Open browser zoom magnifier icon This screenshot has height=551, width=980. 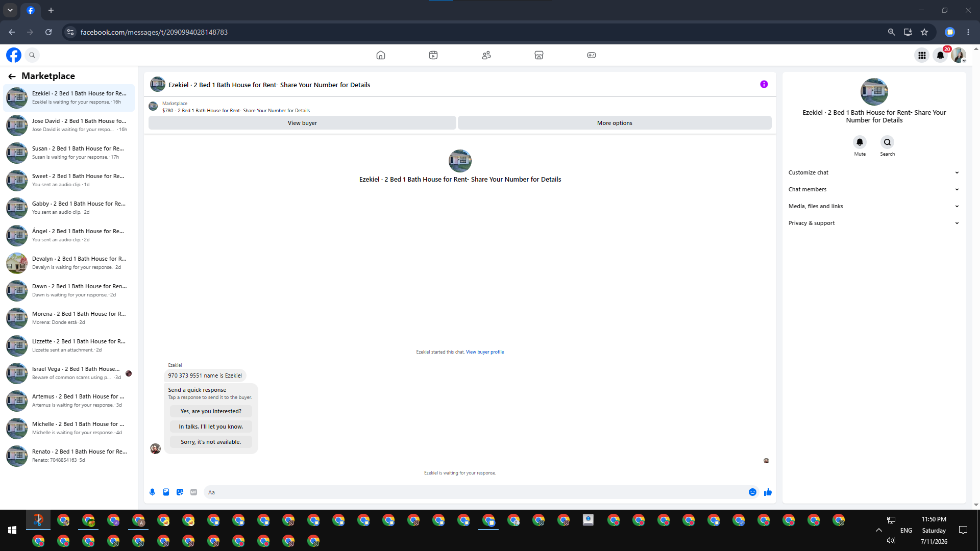click(891, 32)
